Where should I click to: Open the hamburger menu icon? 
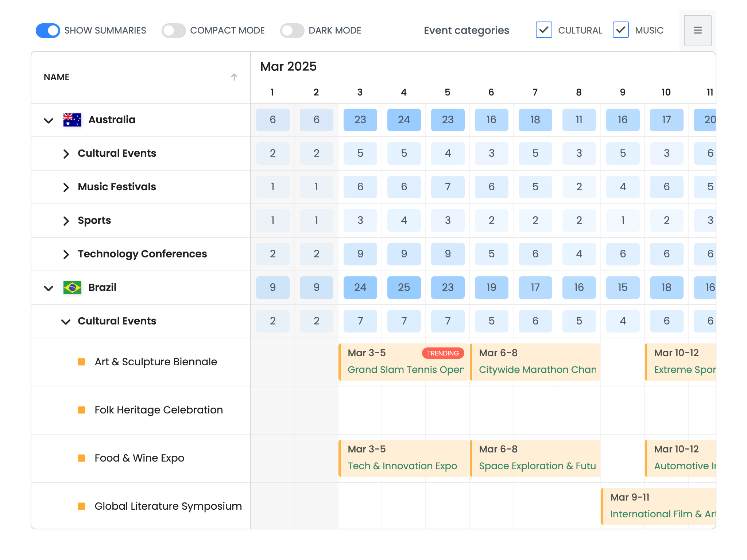(697, 30)
